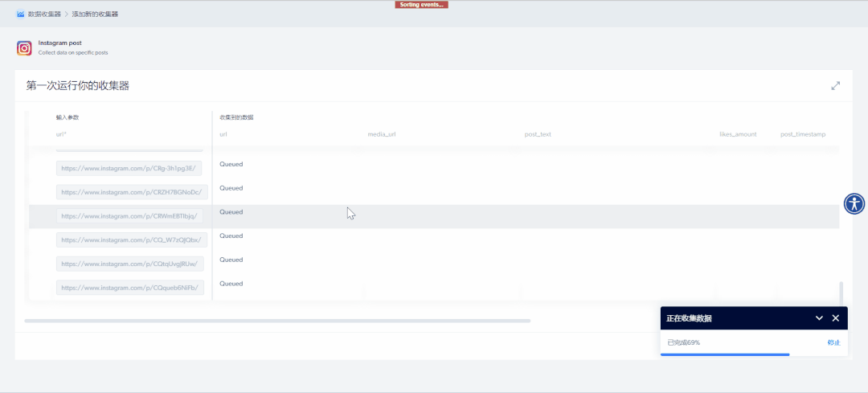Viewport: 868px width, 393px height.
Task: Select the CQtqUvgJRUw URL input field
Action: 130,264
